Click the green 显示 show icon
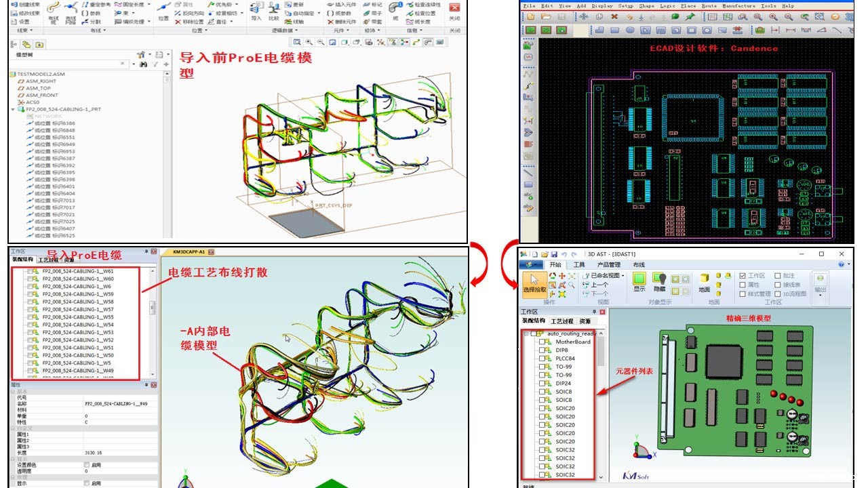The width and height of the screenshot is (868, 488). [x=639, y=279]
